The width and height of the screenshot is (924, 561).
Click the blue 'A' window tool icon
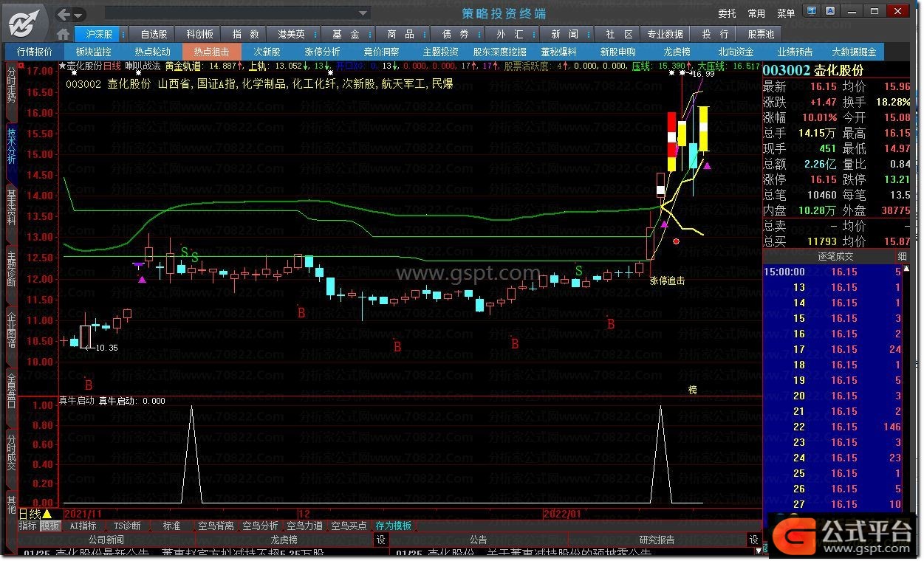coord(832,12)
